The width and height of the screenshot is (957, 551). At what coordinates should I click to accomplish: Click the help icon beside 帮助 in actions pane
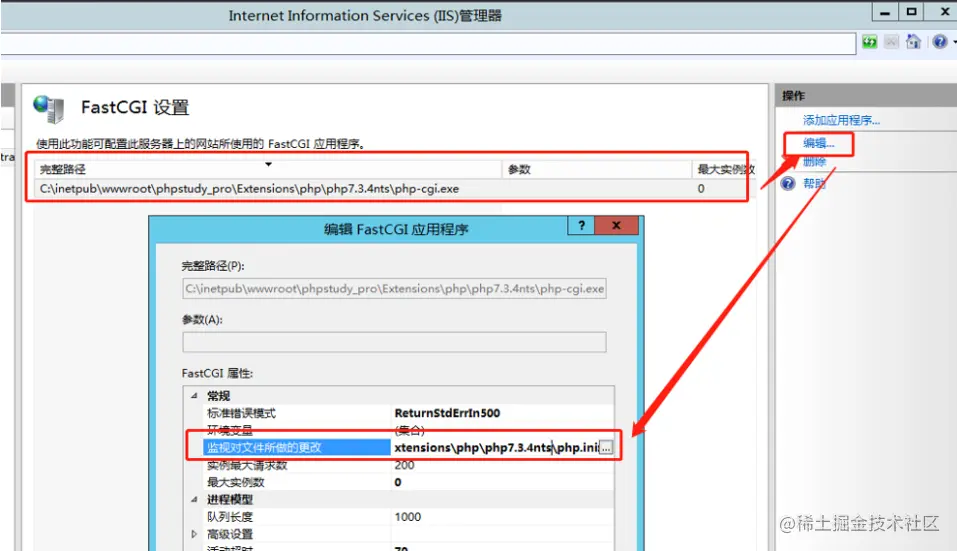point(788,184)
